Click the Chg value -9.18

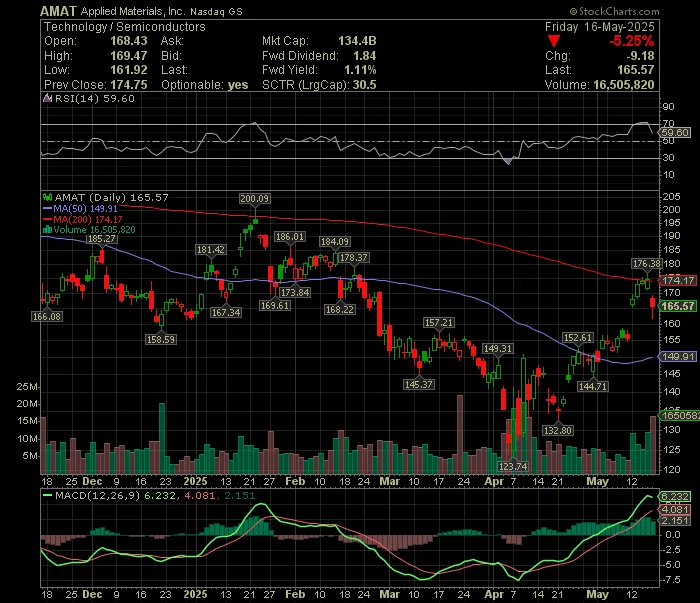click(x=640, y=56)
